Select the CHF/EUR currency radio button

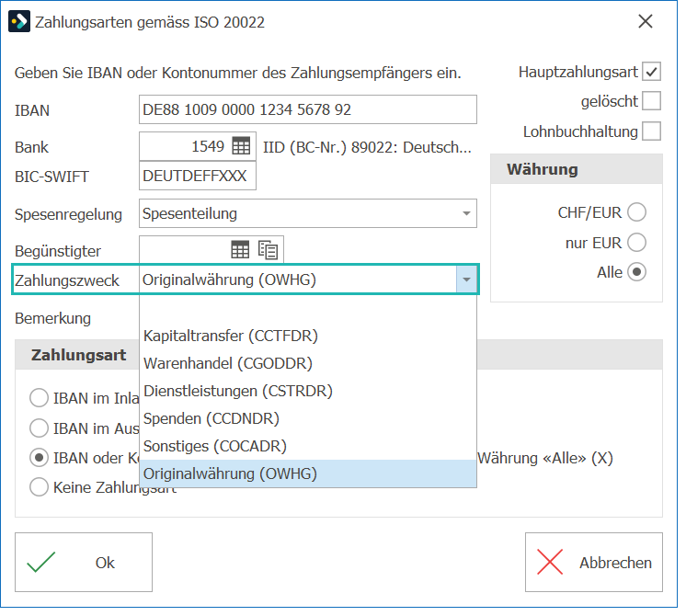tap(636, 212)
